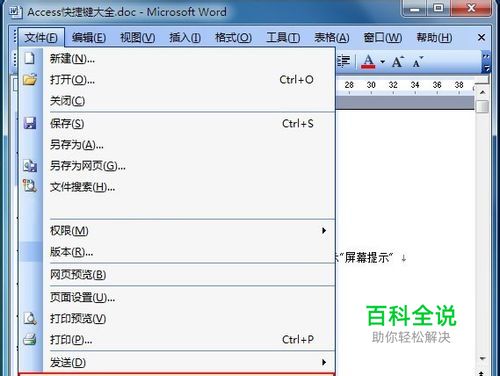Close the document with menu bar X
500x376 pixels.
481,37
